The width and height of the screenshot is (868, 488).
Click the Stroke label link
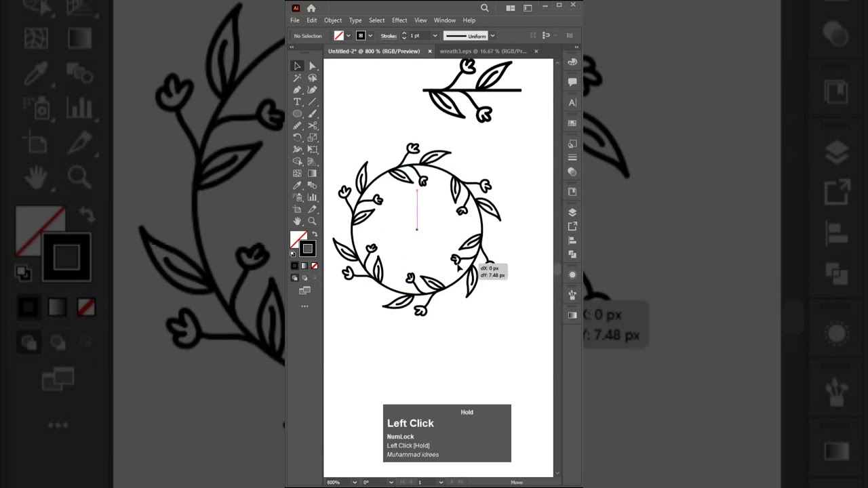coord(389,36)
